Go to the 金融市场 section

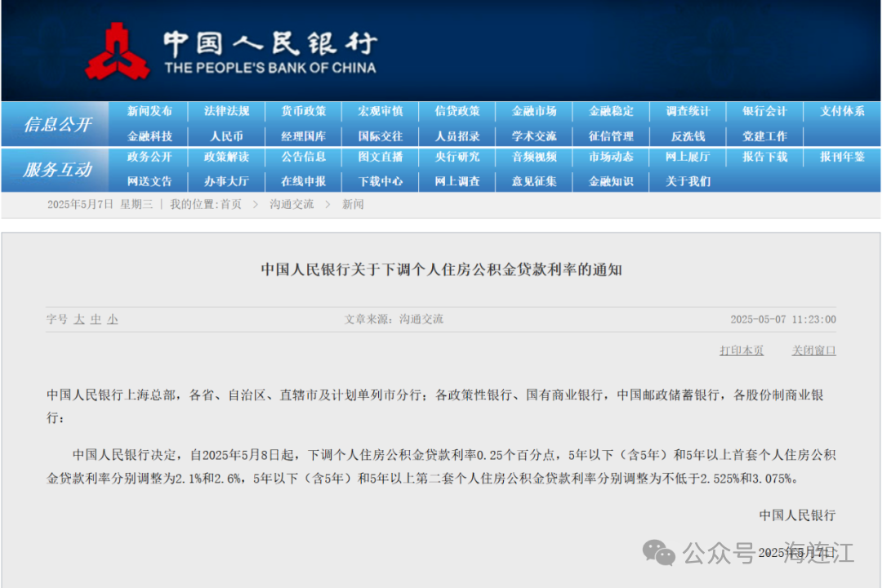click(534, 111)
